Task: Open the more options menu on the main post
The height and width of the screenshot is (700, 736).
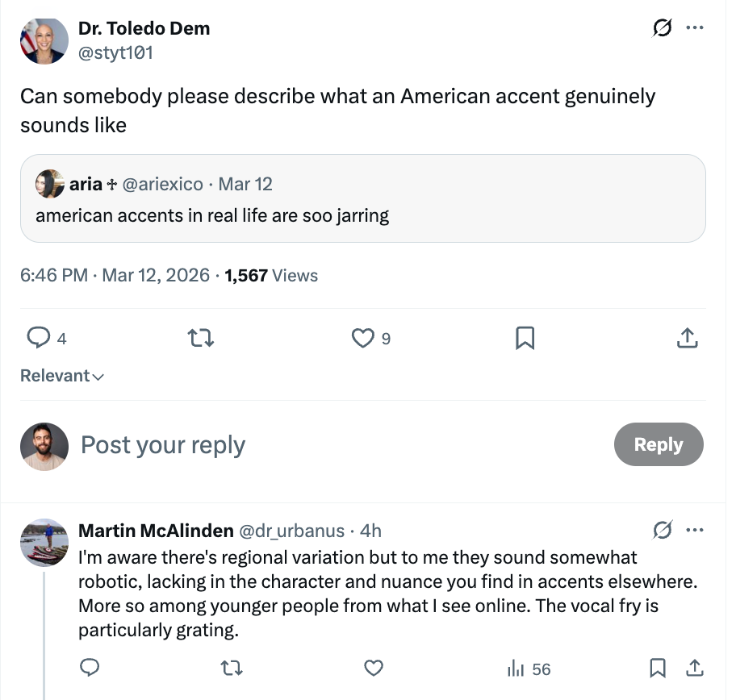Action: [x=695, y=28]
